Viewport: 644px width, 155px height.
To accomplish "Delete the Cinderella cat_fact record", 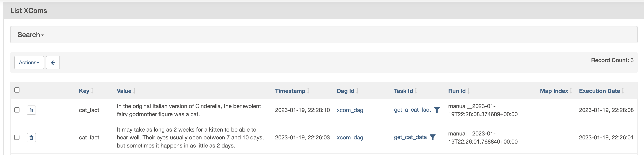I will 31,110.
